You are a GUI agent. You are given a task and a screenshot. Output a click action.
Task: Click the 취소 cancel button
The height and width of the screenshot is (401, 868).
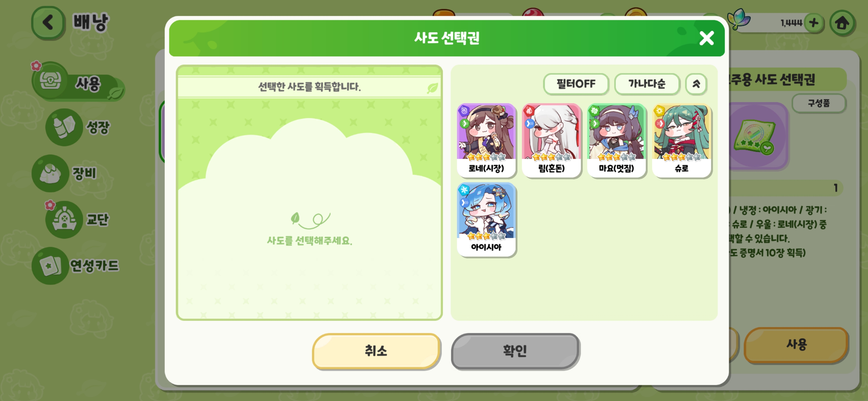(376, 351)
